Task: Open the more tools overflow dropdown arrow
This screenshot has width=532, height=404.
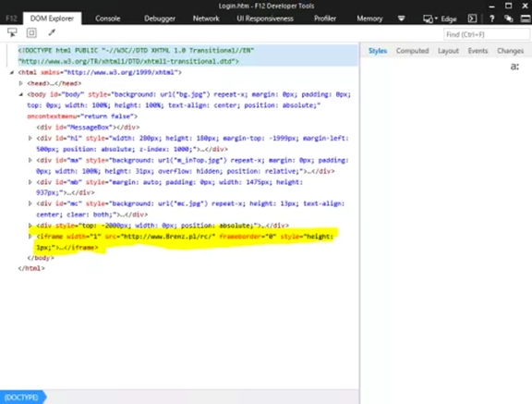Action: (402, 18)
